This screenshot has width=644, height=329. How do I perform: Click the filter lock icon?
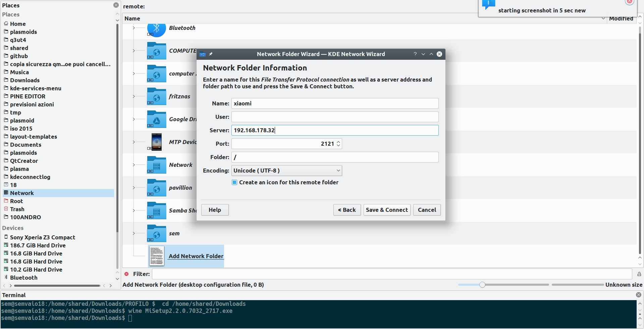coord(639,274)
